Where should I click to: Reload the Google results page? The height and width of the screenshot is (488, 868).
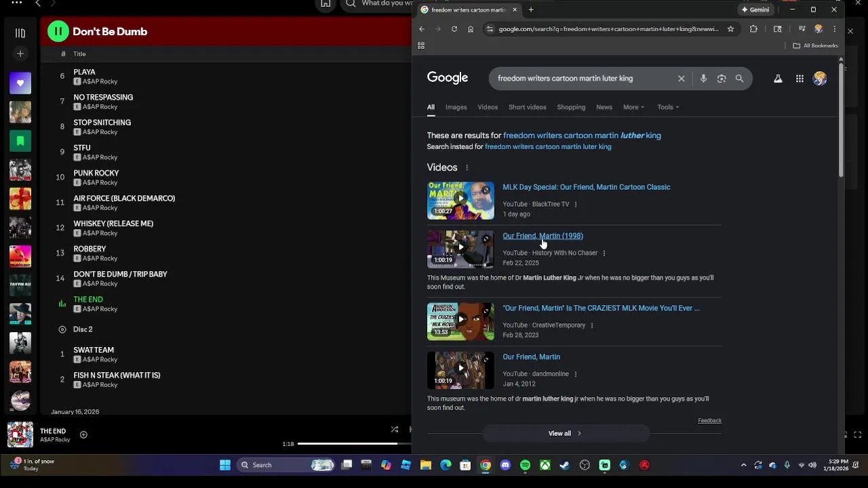(x=454, y=29)
